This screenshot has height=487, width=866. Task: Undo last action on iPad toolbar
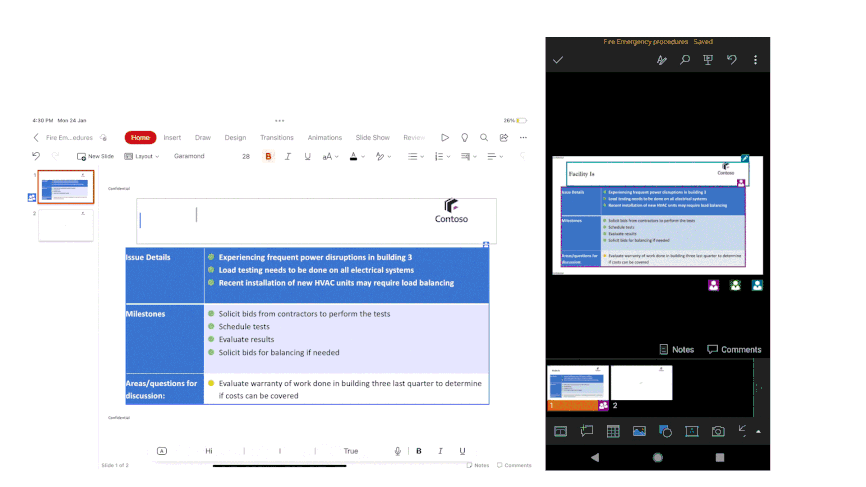tap(36, 156)
